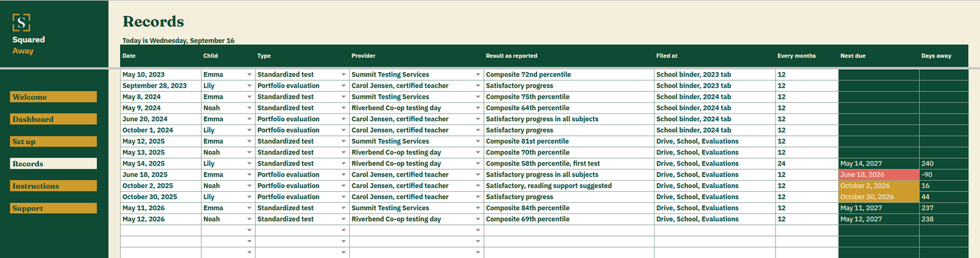Viewport: 980px width, 258px height.
Task: Open Type dropdown in May 13, 2025 row
Action: click(344, 153)
